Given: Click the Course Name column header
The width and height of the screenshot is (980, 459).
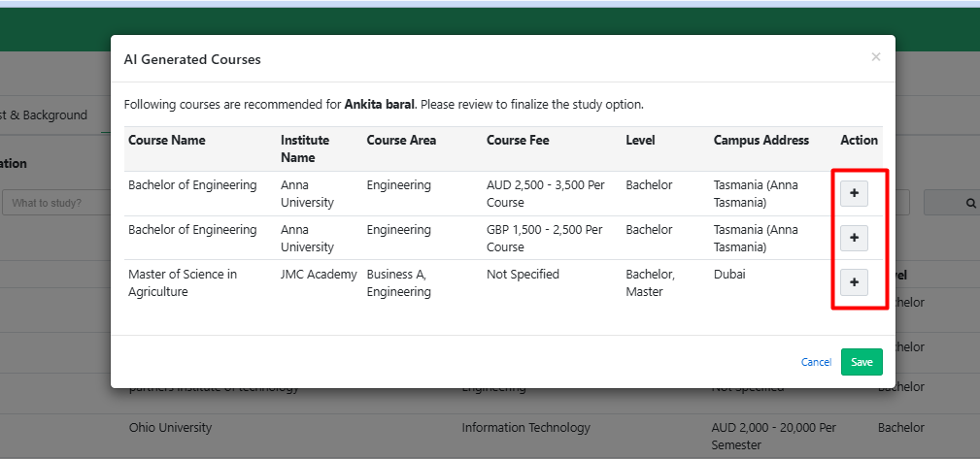Looking at the screenshot, I should point(167,140).
